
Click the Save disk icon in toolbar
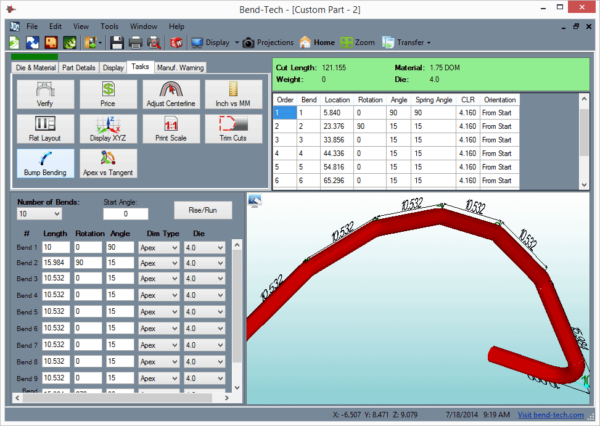click(x=117, y=43)
